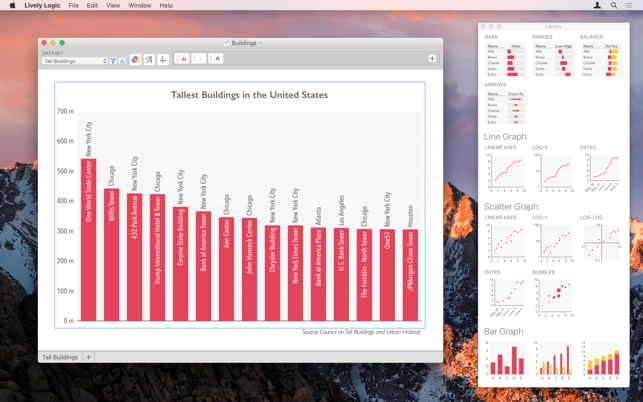Click the Los Angeles city label above bar
643x402 pixels.
341,210
